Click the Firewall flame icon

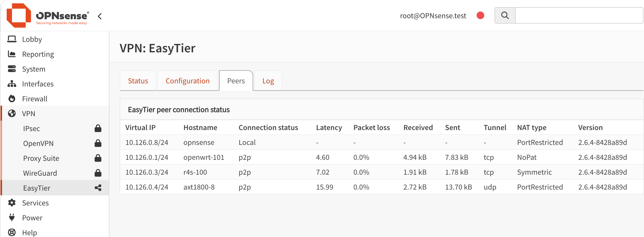[12, 98]
